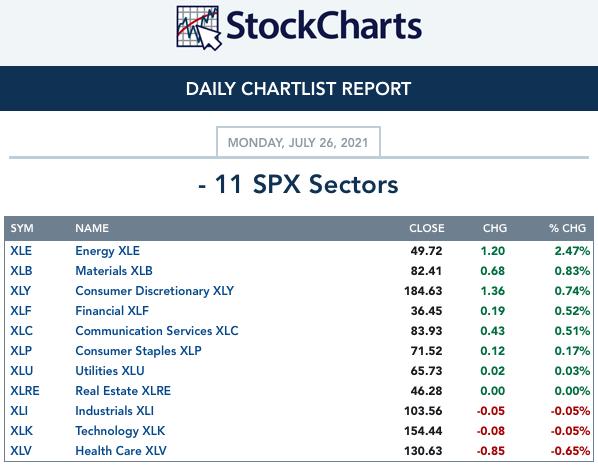Select the XLB symbol link
This screenshot has width=598, height=468.
pyautogui.click(x=21, y=271)
